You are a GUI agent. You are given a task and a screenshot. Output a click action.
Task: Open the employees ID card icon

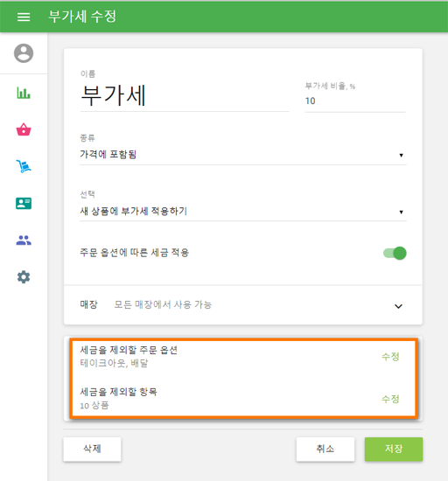(x=24, y=203)
